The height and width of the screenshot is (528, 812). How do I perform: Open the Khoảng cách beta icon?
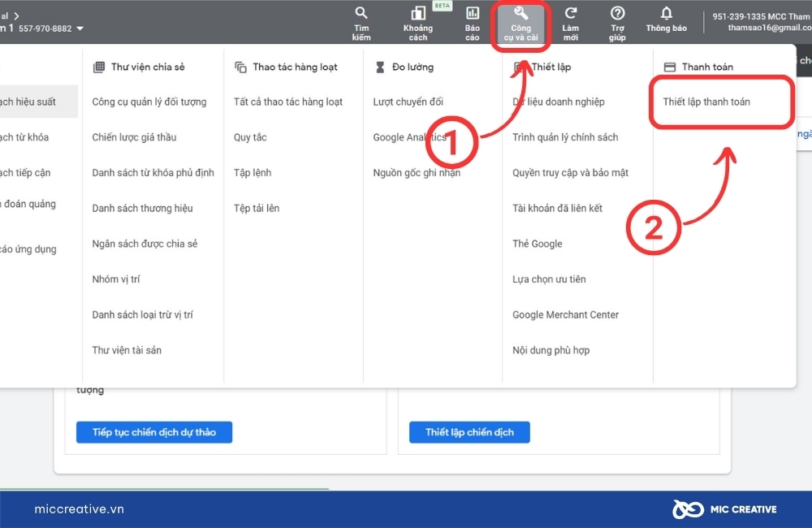click(418, 13)
